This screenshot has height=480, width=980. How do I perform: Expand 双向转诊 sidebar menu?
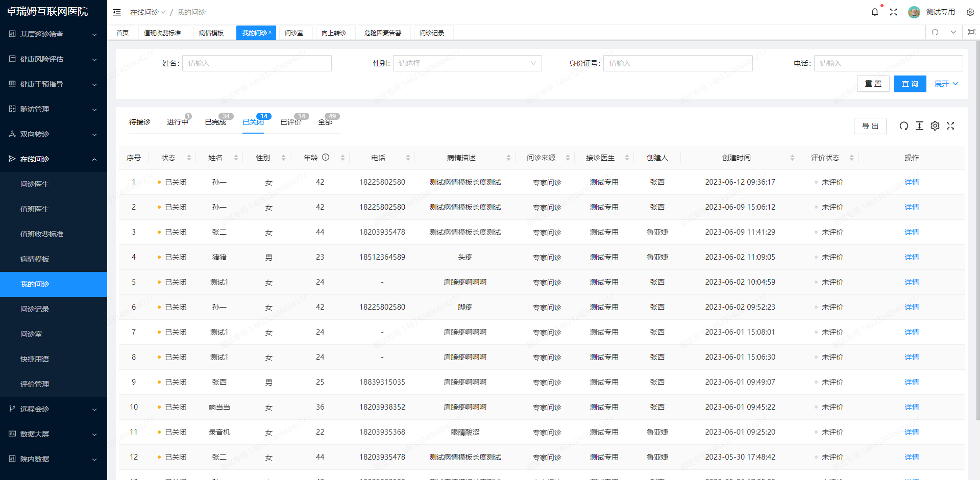pos(54,134)
